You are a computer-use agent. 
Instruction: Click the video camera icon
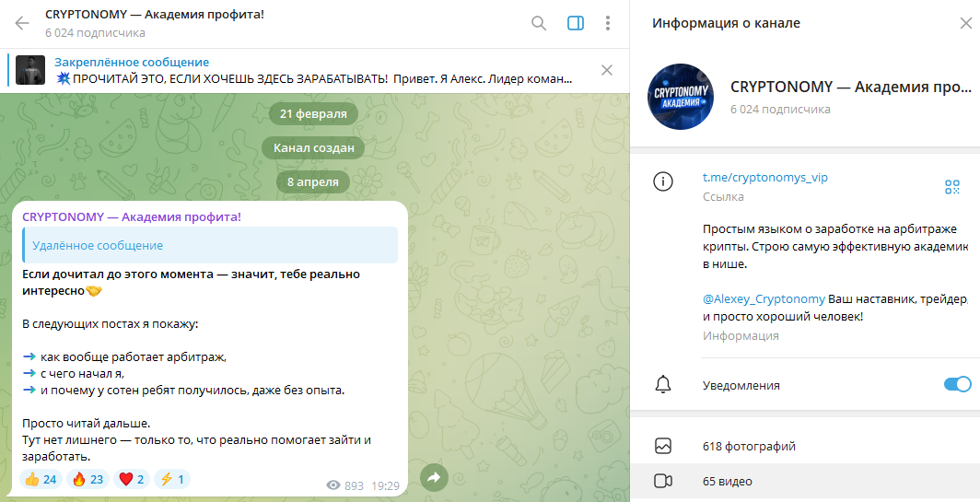pyautogui.click(x=662, y=482)
